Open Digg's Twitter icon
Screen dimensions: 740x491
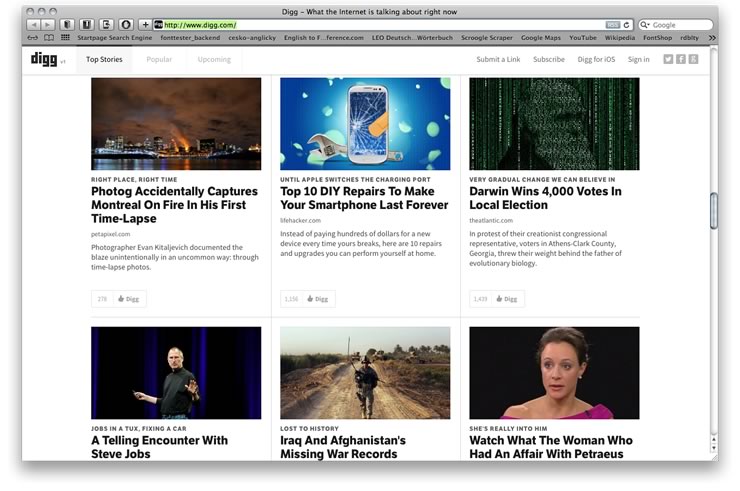click(668, 59)
